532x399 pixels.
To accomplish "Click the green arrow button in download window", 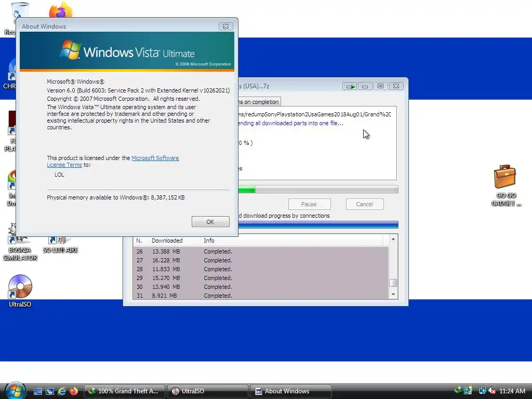I will [350, 86].
